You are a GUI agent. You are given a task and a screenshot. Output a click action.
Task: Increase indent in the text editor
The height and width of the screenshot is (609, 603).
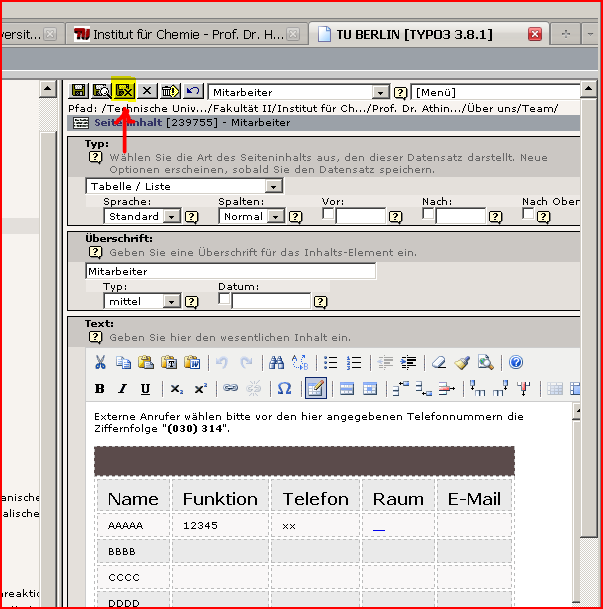408,362
